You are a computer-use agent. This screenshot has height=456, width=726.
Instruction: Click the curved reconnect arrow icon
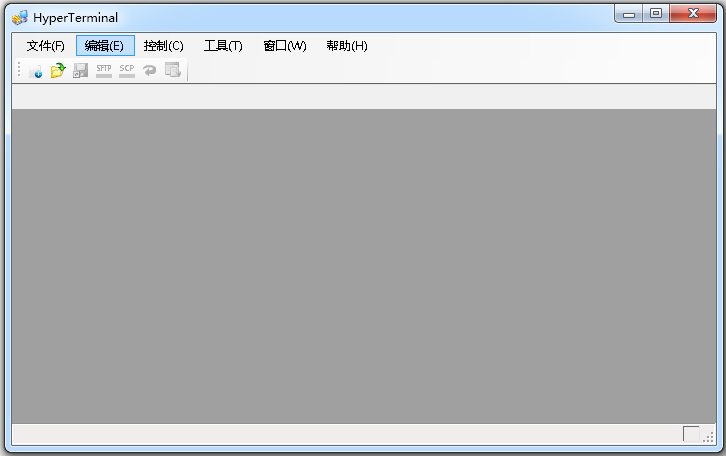(x=150, y=70)
